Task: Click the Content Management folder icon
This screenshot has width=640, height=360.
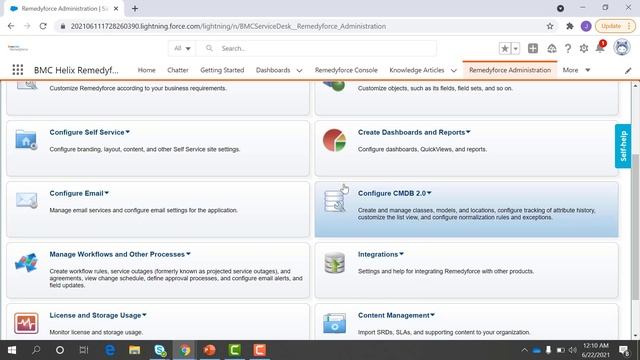Action: [334, 323]
